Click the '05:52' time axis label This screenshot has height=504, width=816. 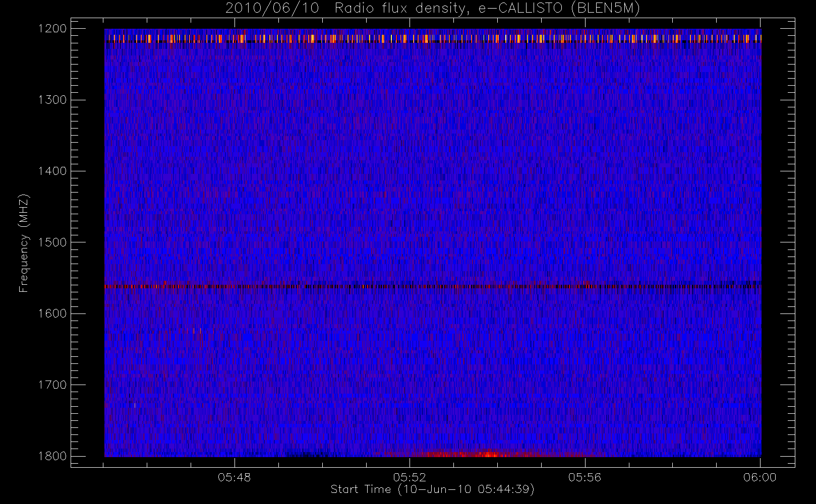click(x=410, y=477)
